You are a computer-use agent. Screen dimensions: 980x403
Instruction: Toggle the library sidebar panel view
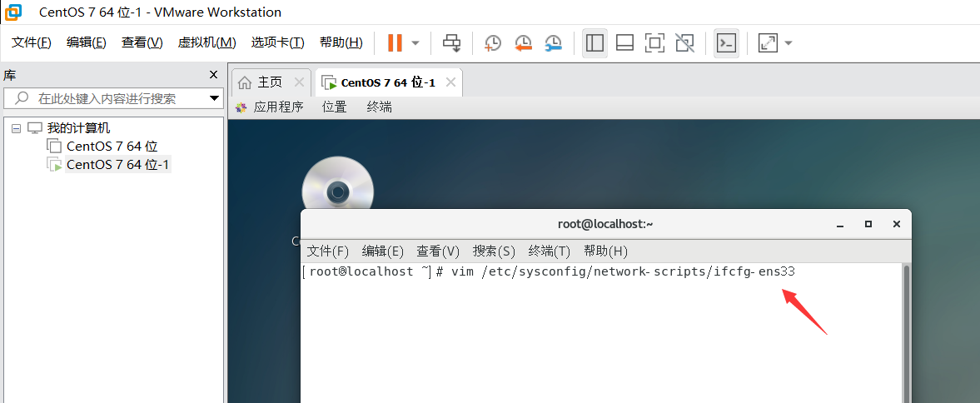click(x=594, y=42)
